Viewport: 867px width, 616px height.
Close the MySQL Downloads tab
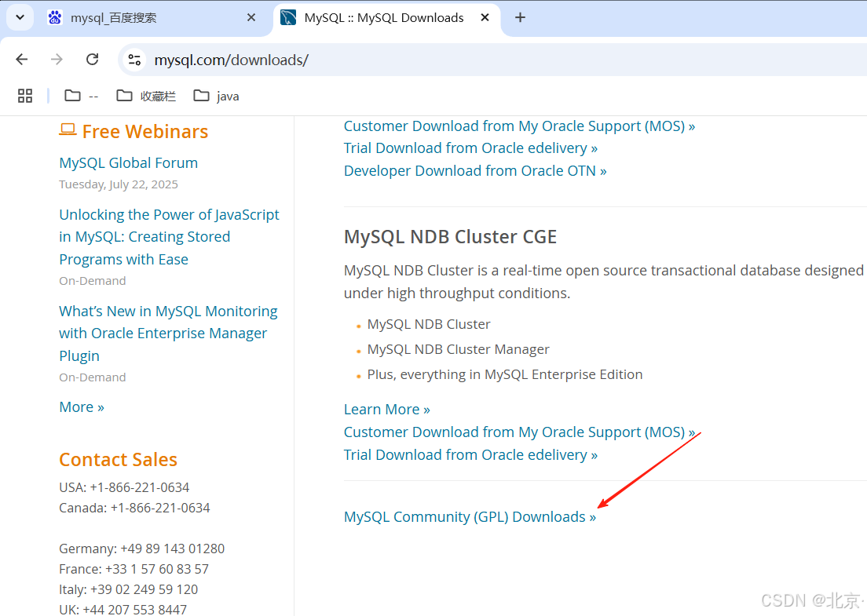[x=485, y=18]
